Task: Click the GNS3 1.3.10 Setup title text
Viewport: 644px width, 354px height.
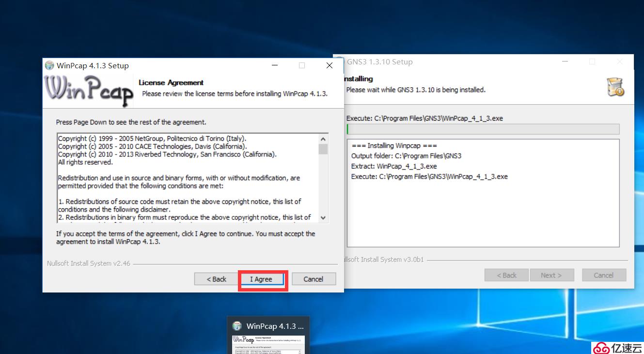Action: coord(380,62)
